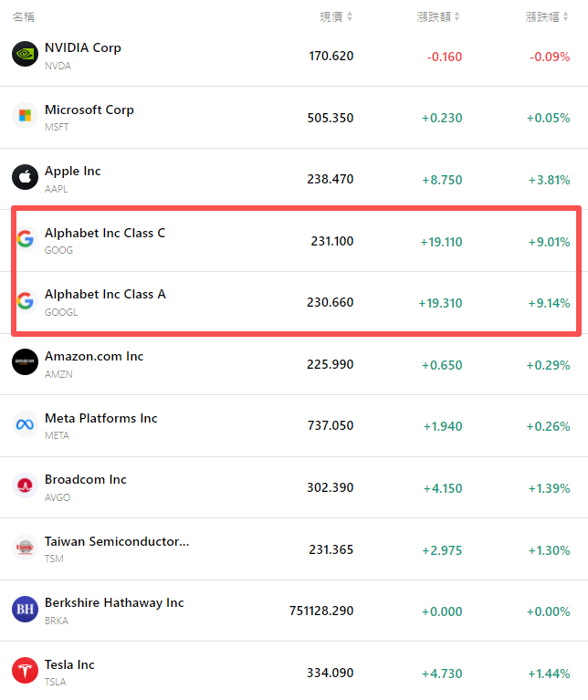Open the Alphabet Inc Class C link
The image size is (588, 700).
(x=105, y=233)
